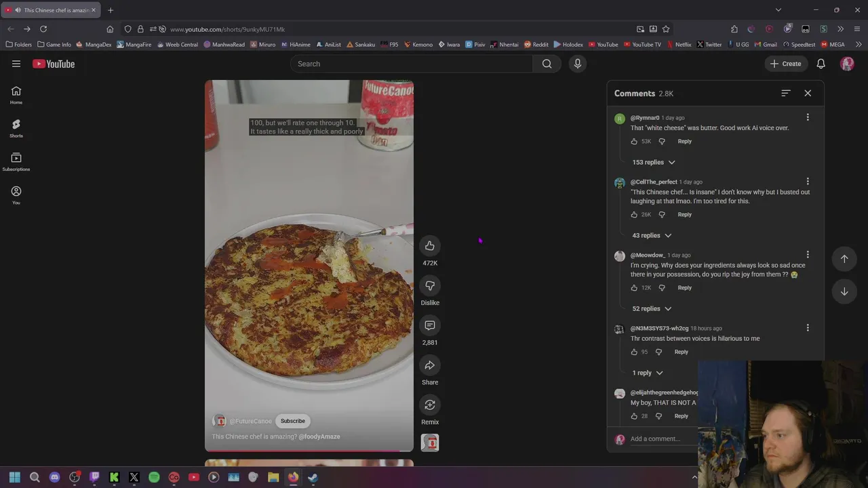Click the Add a comment field

coord(663,439)
